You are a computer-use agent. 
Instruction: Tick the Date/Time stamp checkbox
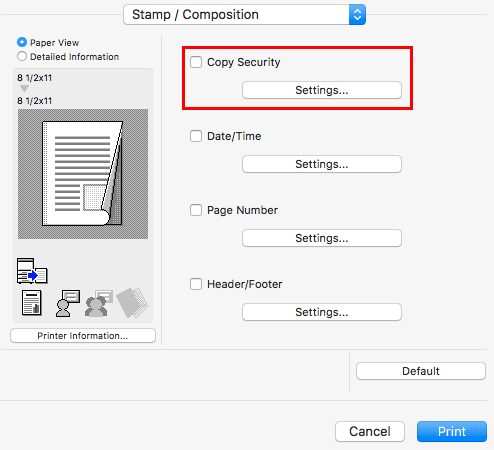pos(196,136)
